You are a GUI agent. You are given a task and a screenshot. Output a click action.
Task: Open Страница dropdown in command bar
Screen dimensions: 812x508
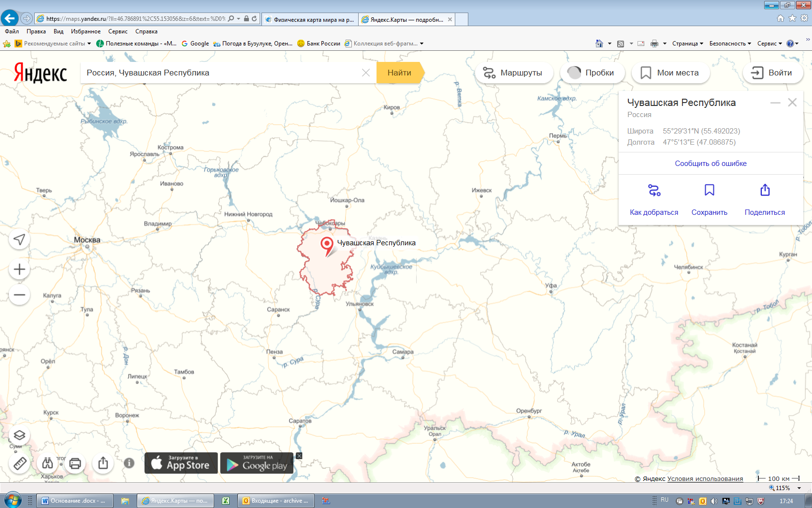[x=687, y=44]
